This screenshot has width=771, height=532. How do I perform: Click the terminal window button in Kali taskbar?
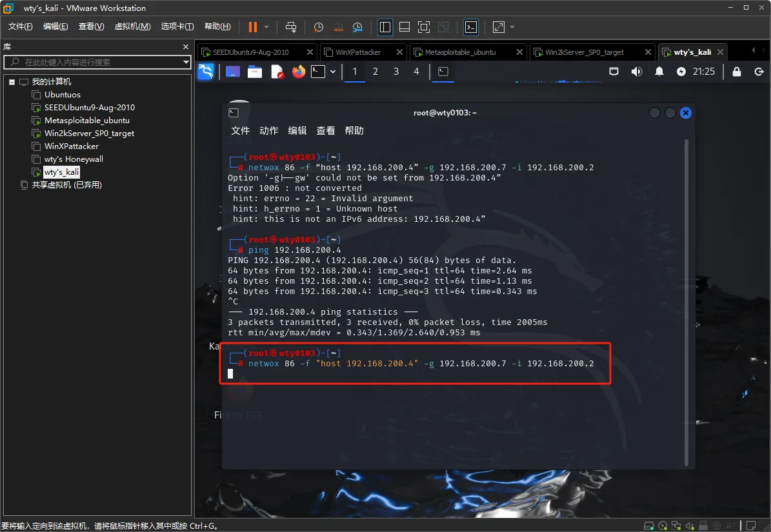[443, 72]
